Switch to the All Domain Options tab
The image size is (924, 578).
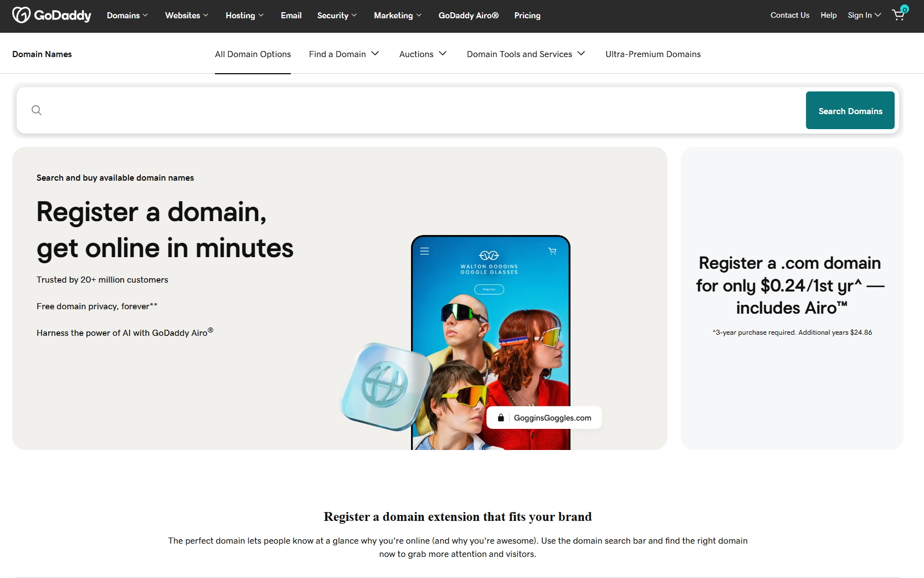tap(253, 54)
